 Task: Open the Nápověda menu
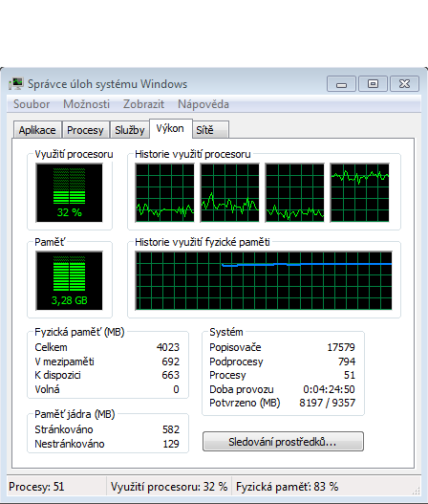(203, 104)
